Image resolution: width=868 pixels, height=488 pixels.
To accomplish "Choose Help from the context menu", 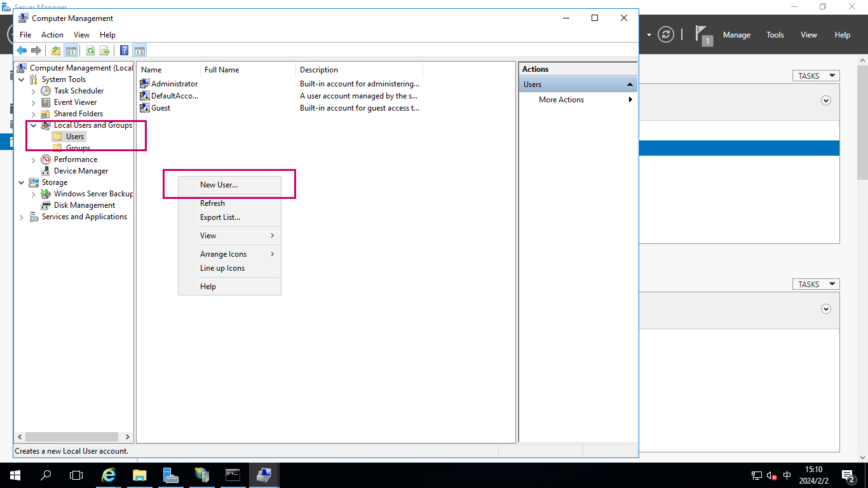I will coord(229,287).
